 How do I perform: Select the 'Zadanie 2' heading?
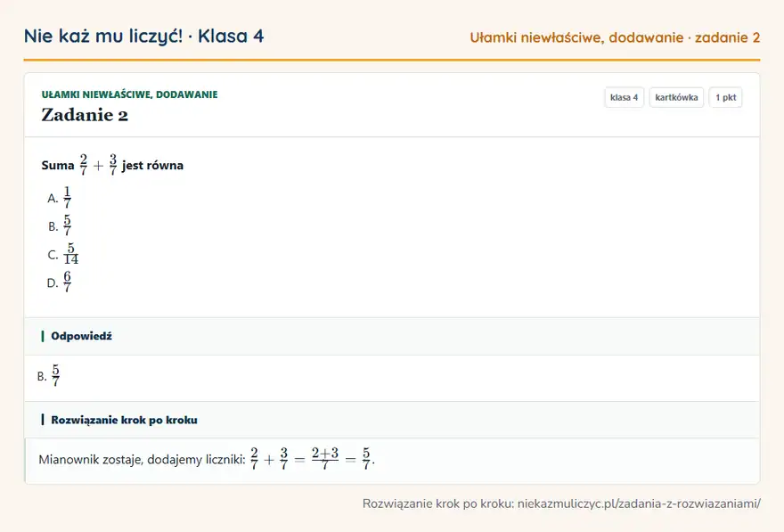click(x=85, y=115)
